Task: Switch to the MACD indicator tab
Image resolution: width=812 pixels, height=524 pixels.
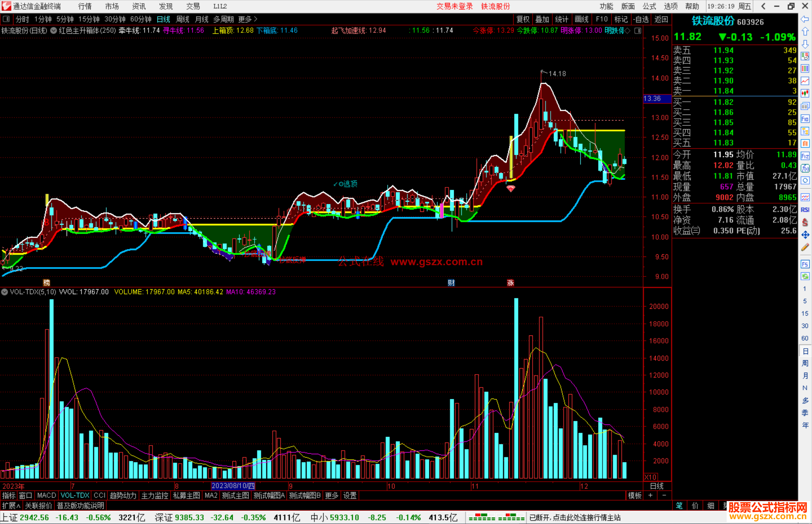Action: [47, 495]
